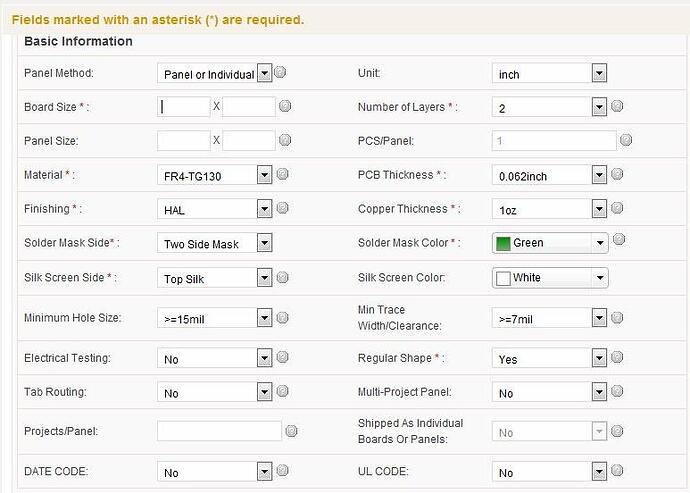
Task: Click help icon next to Multi-Project Panel
Action: coord(617,391)
